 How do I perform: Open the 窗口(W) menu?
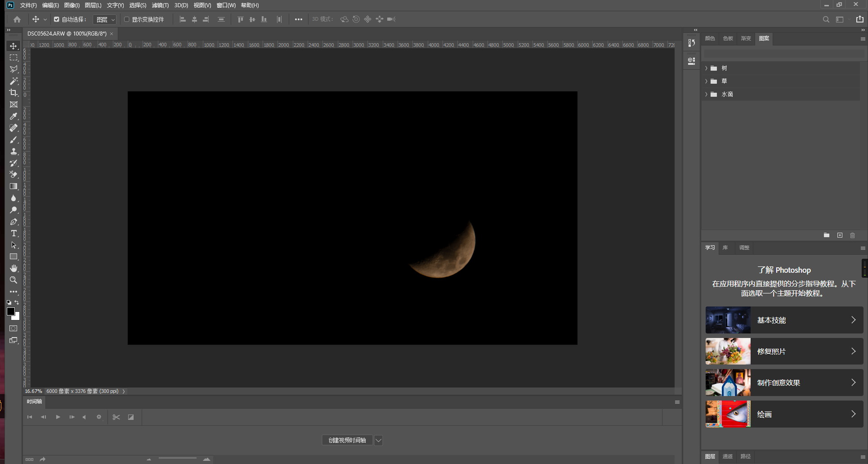[226, 5]
